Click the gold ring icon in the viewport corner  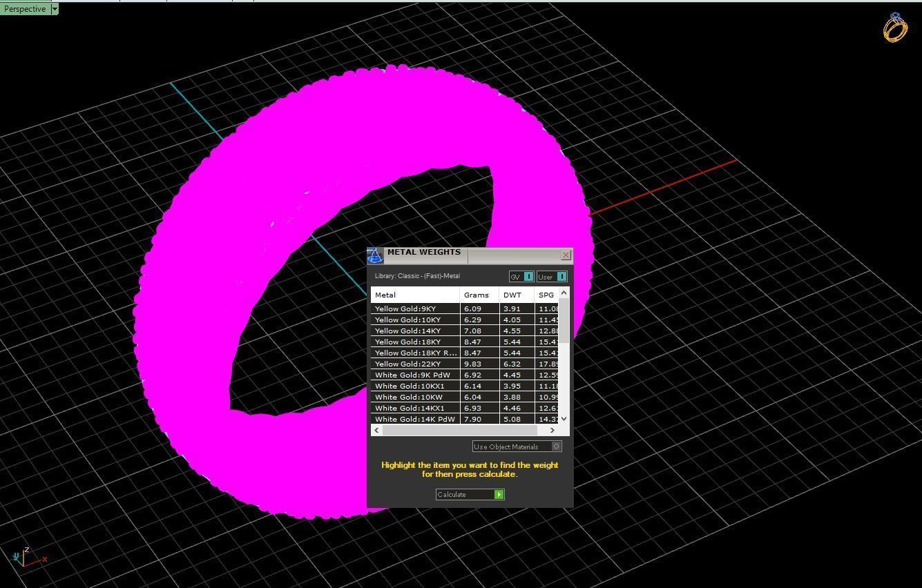(895, 28)
